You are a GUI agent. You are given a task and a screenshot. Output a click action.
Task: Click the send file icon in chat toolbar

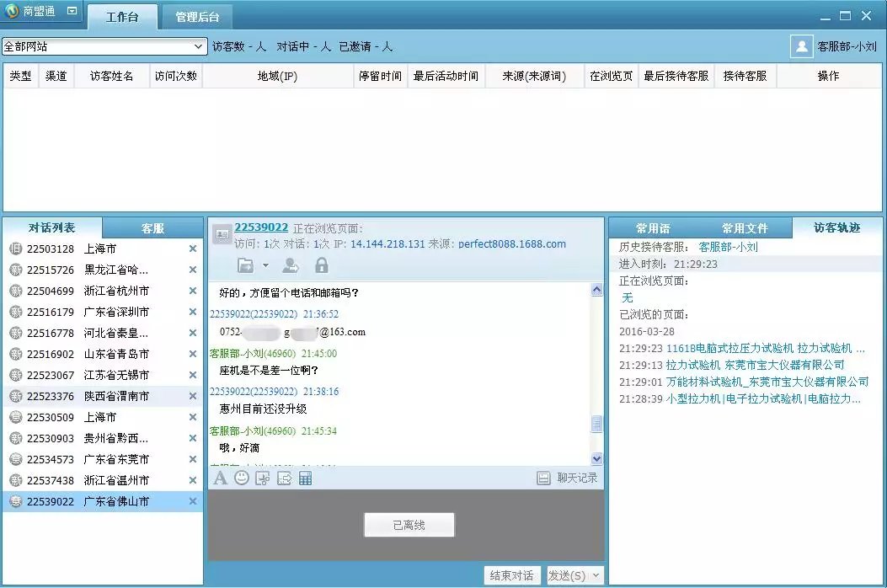point(284,478)
